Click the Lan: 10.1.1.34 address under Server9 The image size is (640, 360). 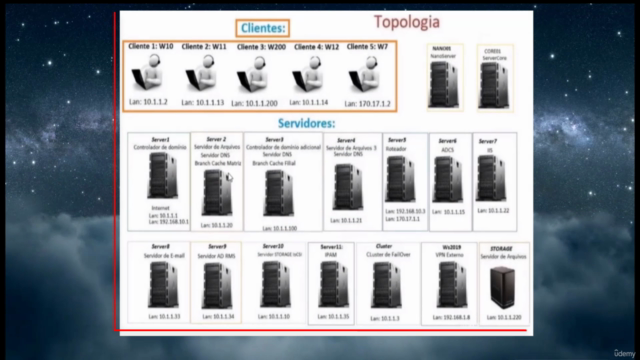218,316
